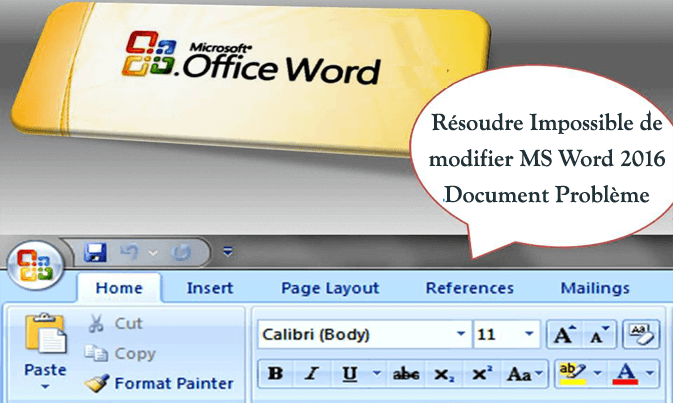Click the Cut button
Screen dimensions: 673x403
coord(115,323)
